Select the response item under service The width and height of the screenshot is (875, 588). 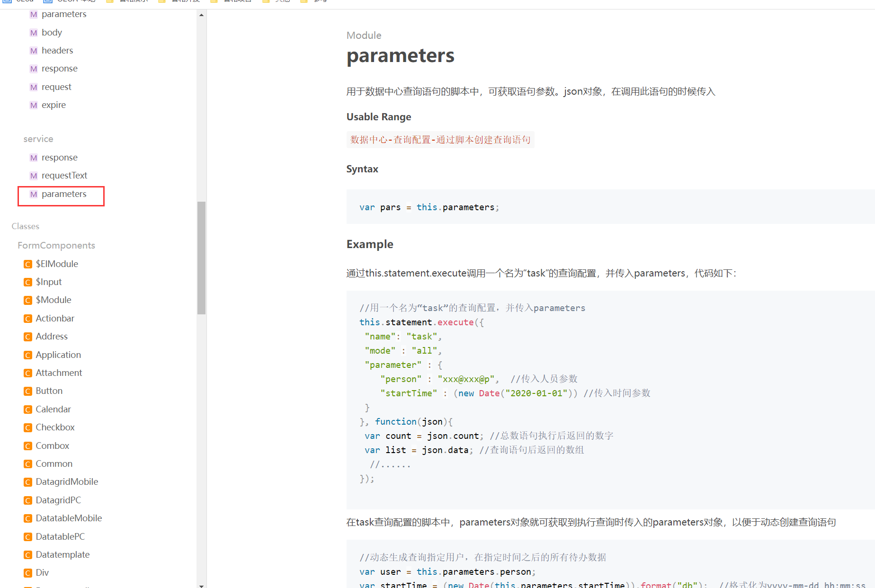click(59, 157)
